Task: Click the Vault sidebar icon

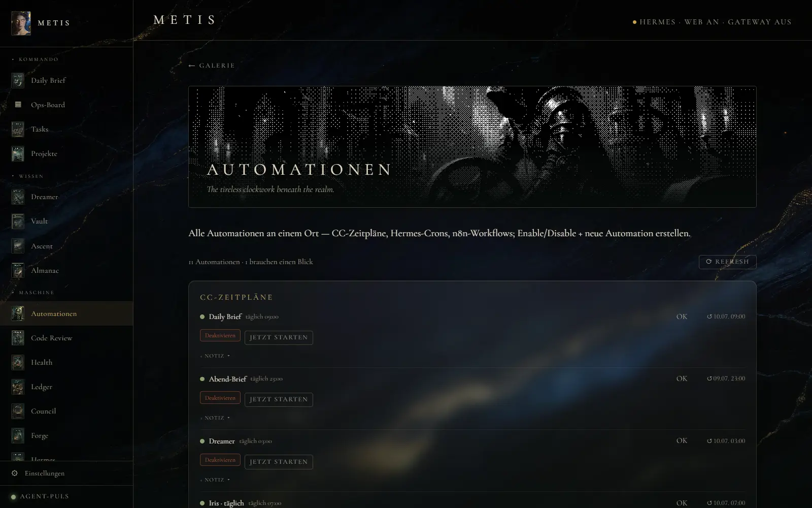Action: (x=18, y=221)
